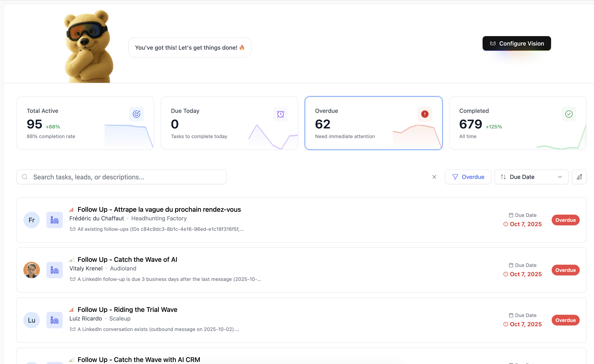
Task: Select the Due Today stats card
Action: [229, 123]
